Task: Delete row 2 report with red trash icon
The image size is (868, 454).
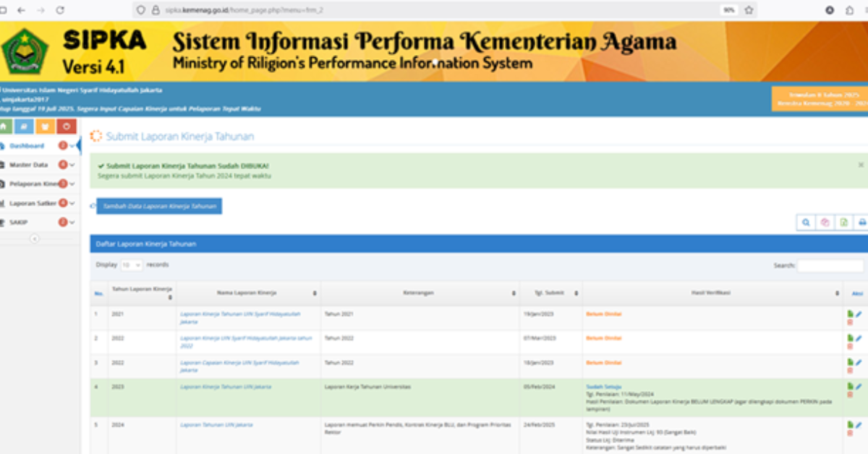Action: pyautogui.click(x=851, y=346)
